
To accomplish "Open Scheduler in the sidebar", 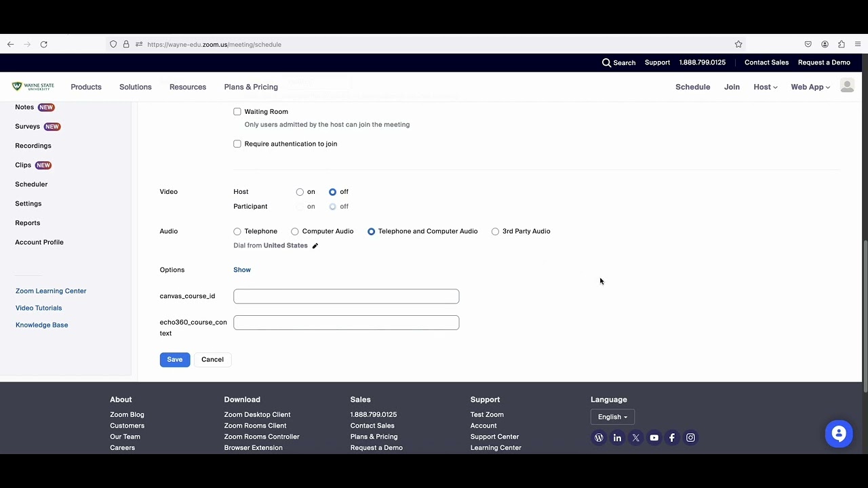I will [31, 184].
